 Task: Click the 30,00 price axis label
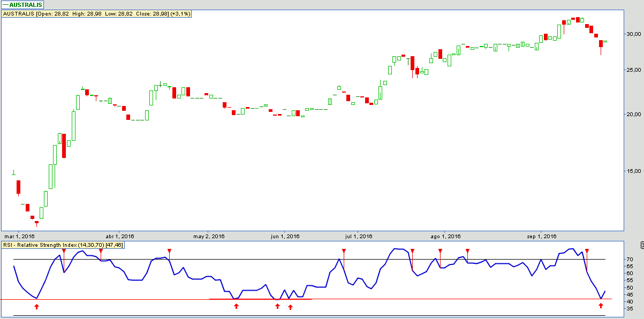coord(634,34)
